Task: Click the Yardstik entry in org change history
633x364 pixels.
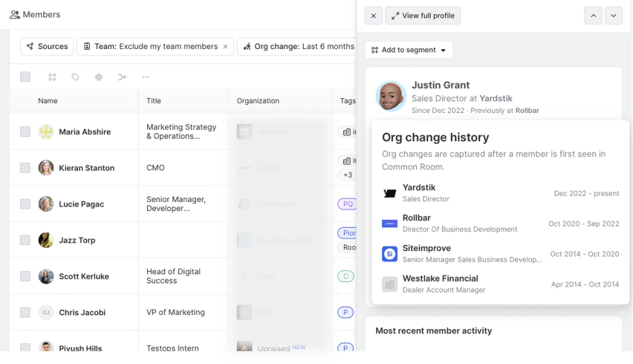Action: pyautogui.click(x=500, y=193)
